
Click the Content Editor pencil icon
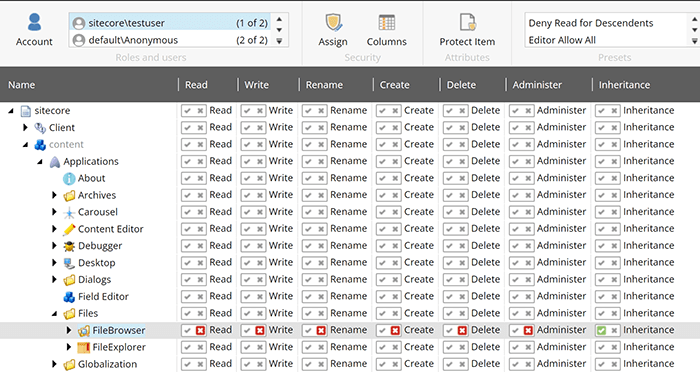click(69, 229)
